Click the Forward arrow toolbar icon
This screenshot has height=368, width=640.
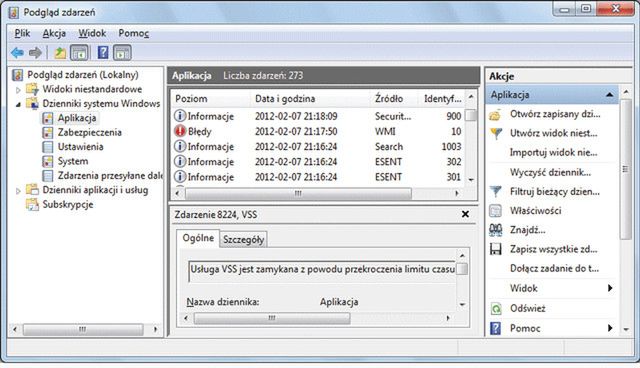36,53
